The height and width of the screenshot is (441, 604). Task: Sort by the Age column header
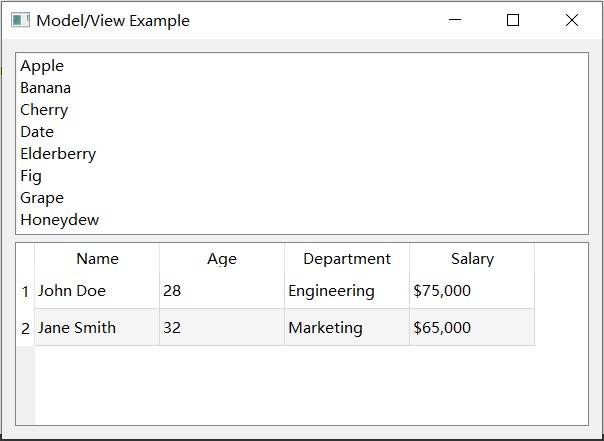click(x=222, y=259)
